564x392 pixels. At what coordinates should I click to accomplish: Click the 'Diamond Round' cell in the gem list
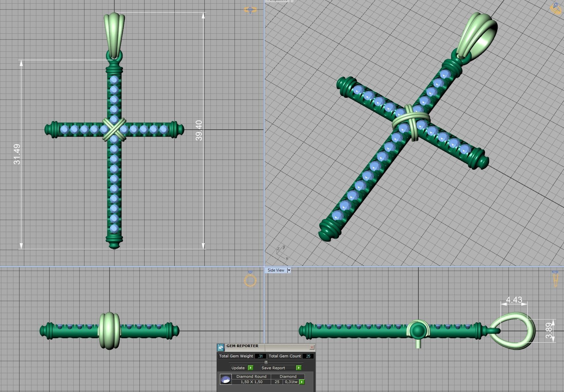pyautogui.click(x=251, y=376)
